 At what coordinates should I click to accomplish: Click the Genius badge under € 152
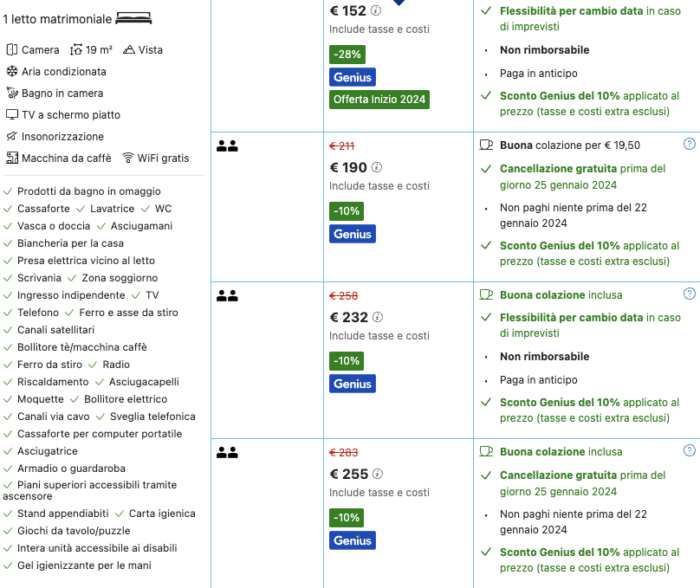click(353, 77)
